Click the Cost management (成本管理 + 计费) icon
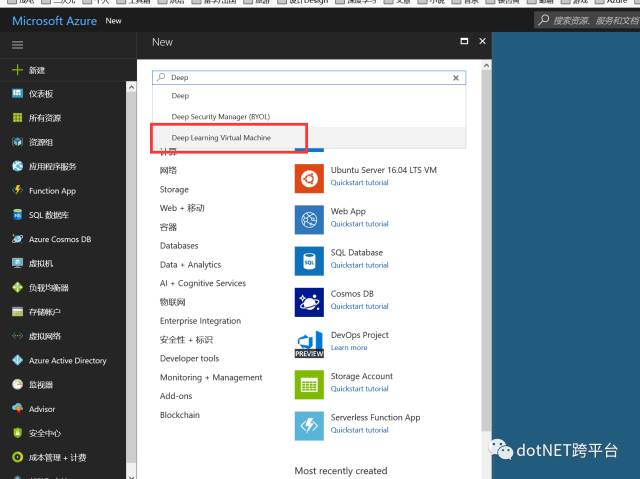640x479 pixels. (17, 457)
